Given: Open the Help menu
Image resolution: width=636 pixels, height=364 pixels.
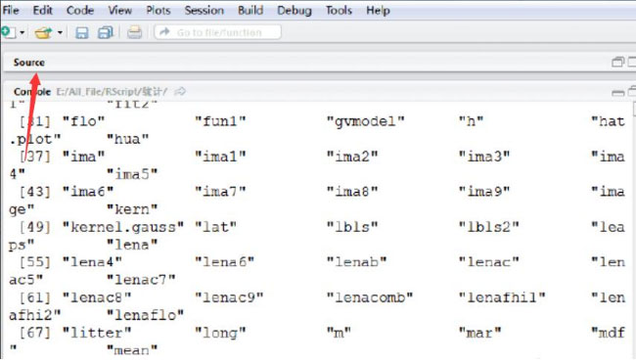Looking at the screenshot, I should click(x=378, y=10).
